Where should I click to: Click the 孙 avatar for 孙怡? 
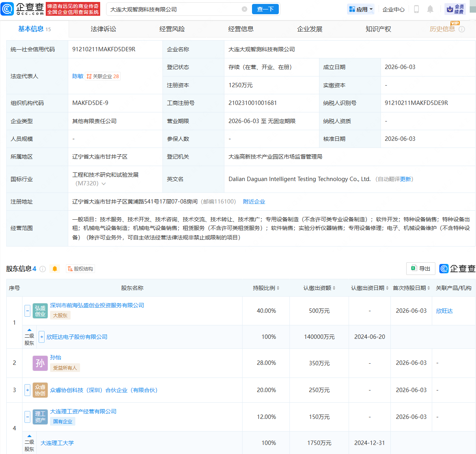(40, 363)
